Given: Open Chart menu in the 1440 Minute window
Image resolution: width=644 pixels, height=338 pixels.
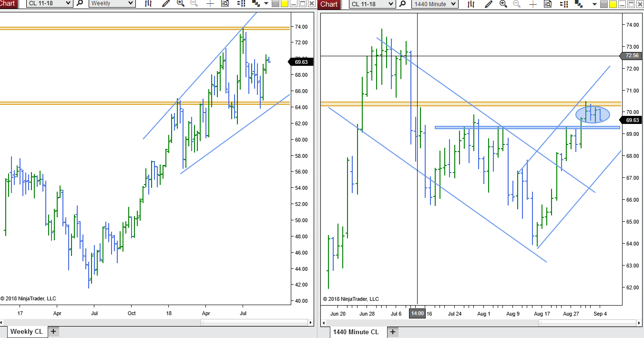Looking at the screenshot, I should coord(329,4).
